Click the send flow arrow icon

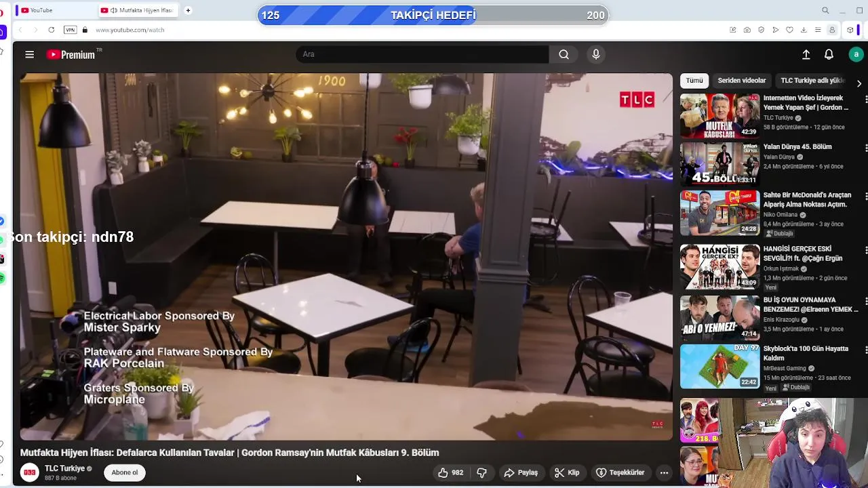pos(775,30)
